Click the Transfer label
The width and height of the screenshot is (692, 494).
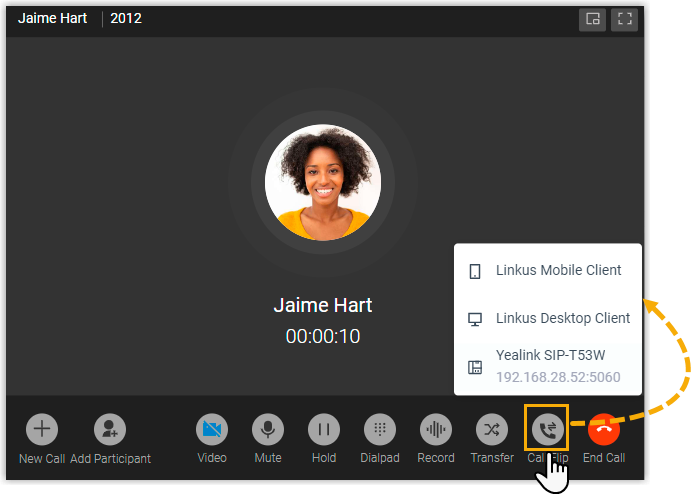492,458
